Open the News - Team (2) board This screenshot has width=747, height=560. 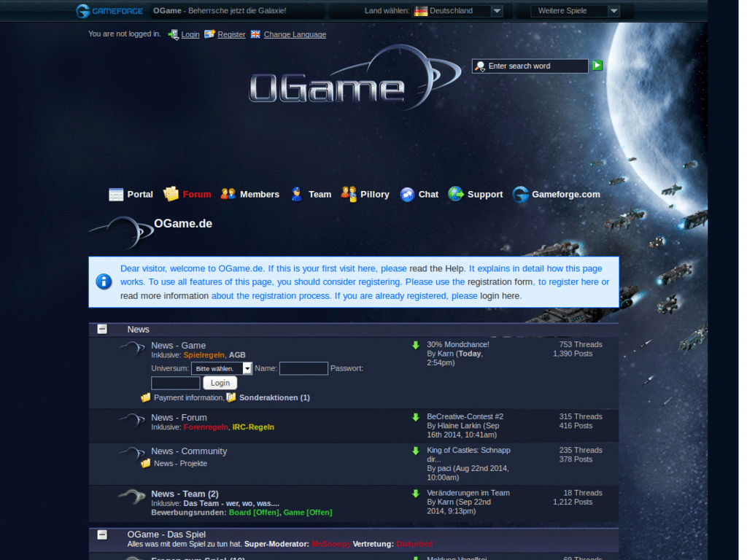(x=185, y=494)
